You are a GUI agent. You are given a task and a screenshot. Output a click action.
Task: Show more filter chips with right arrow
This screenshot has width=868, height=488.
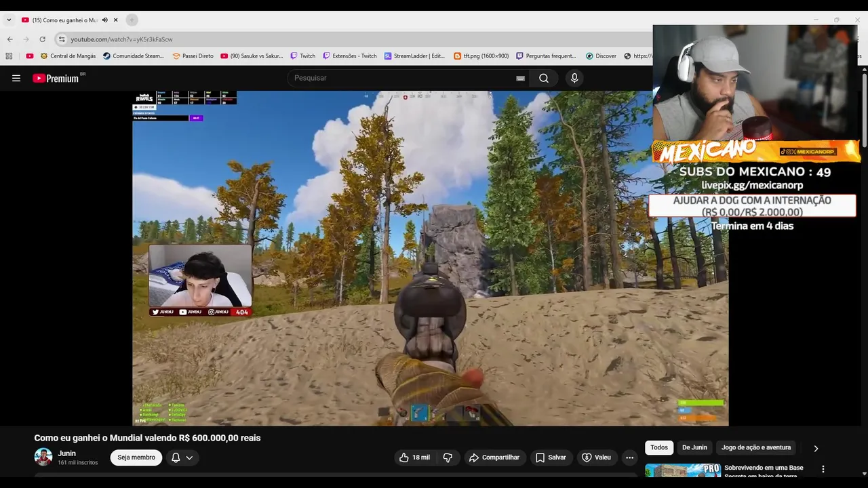(816, 448)
